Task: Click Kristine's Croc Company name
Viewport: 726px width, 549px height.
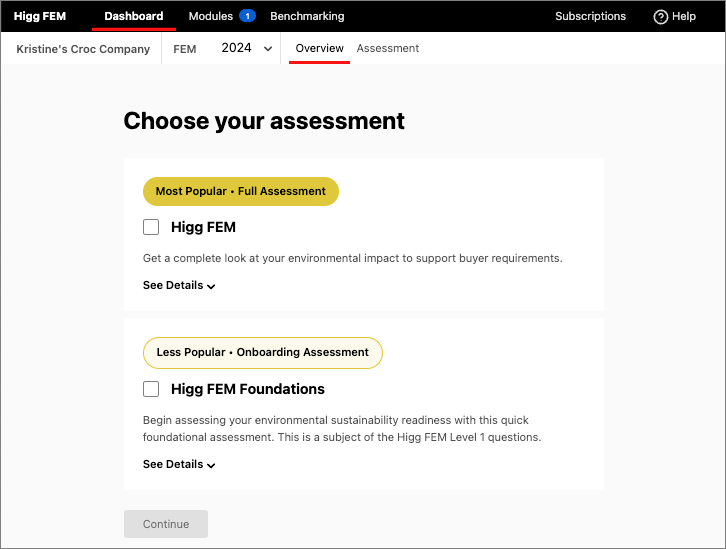Action: coord(83,49)
